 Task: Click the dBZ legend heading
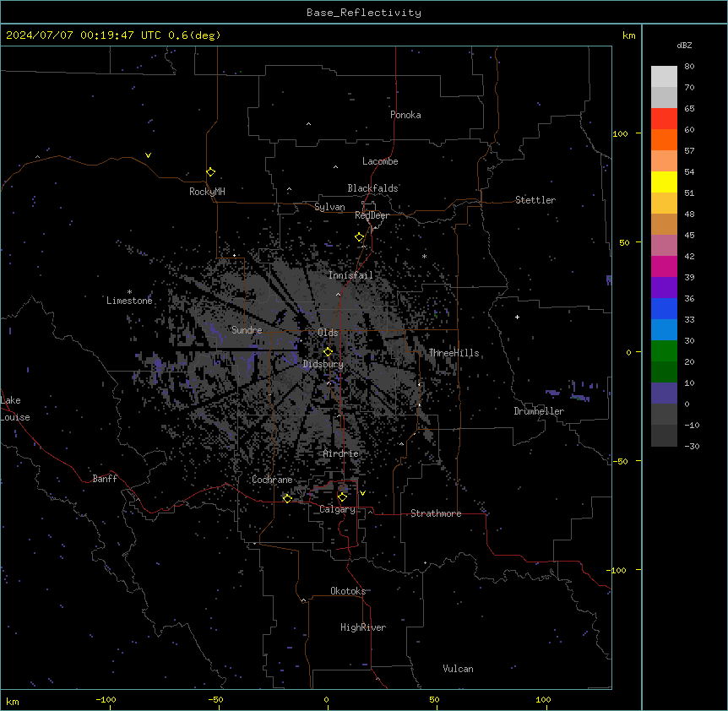point(684,45)
